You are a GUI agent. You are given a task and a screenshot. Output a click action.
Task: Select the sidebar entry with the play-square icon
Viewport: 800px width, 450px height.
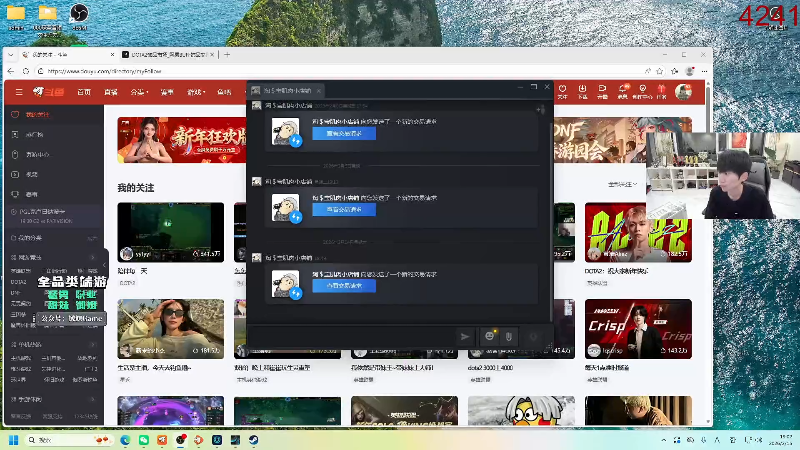coord(54,174)
